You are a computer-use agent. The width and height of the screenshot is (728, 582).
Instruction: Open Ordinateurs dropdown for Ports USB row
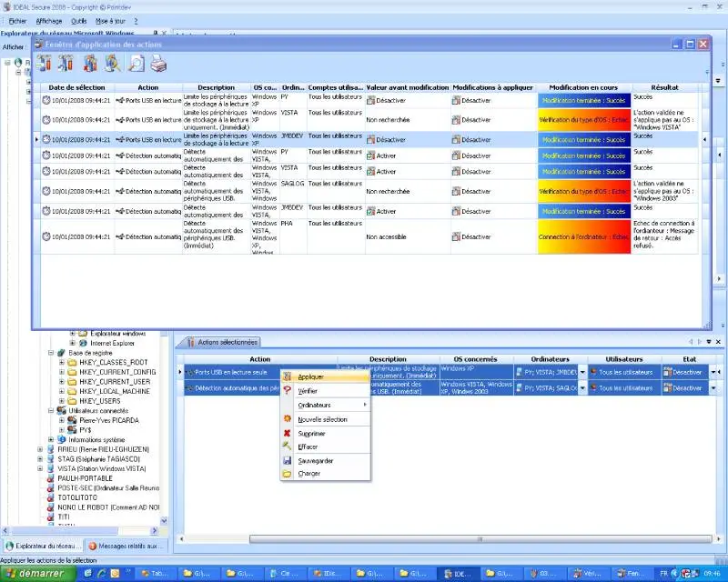pos(582,372)
